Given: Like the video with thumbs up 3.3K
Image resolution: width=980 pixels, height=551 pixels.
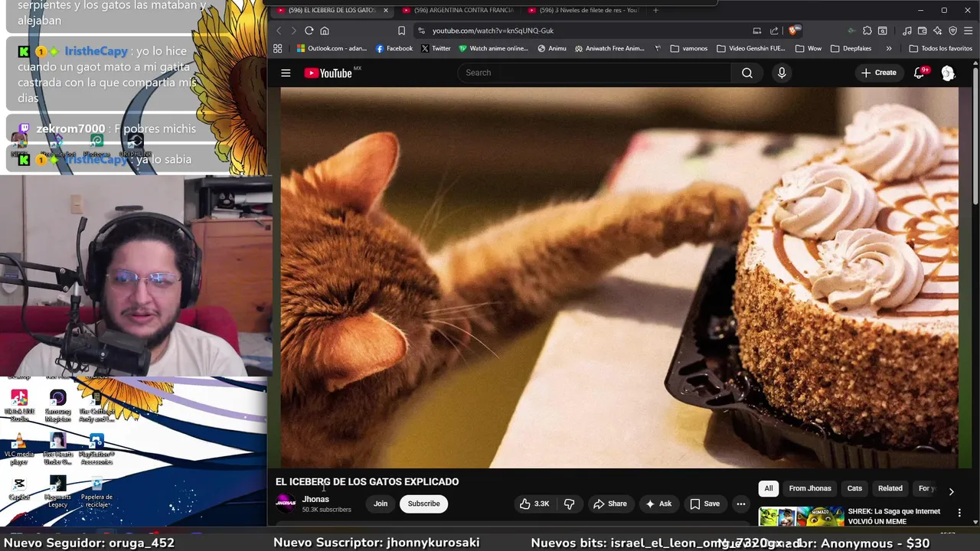Looking at the screenshot, I should 534,504.
